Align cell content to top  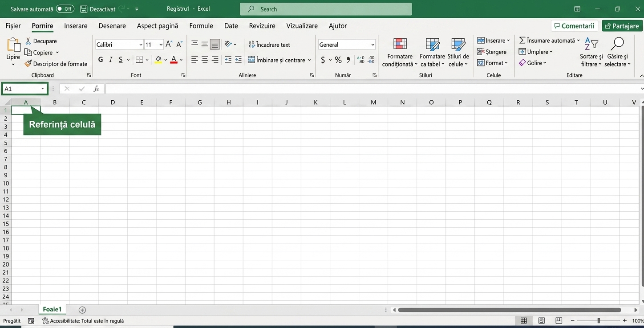click(x=194, y=44)
